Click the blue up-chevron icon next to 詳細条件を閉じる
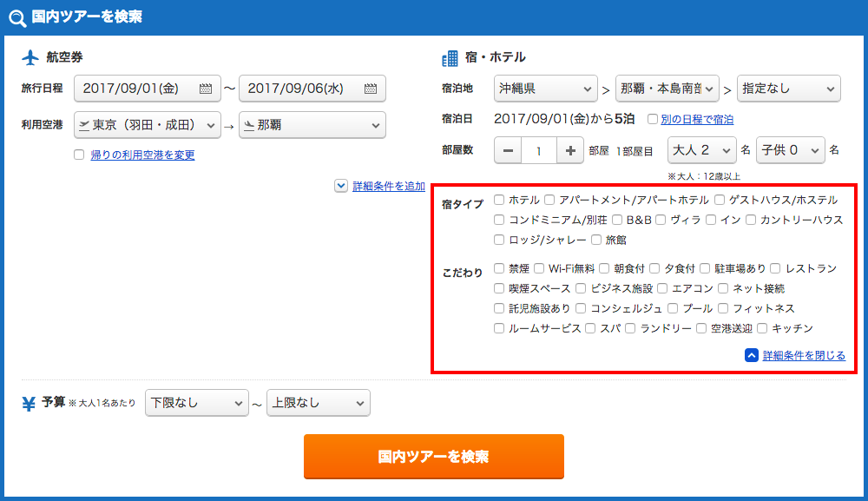The width and height of the screenshot is (868, 501). point(751,355)
